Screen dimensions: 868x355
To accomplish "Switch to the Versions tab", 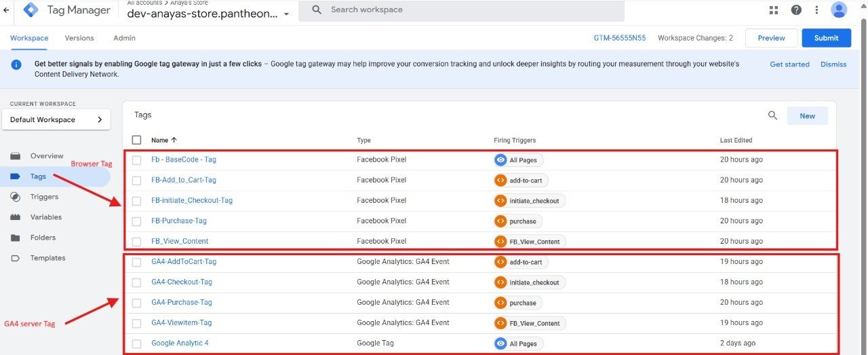I will [x=79, y=38].
